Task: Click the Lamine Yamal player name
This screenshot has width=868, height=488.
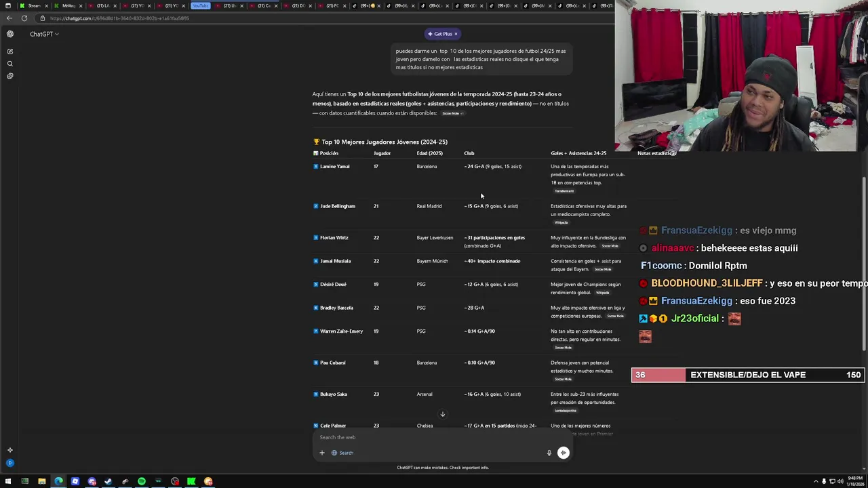Action: pyautogui.click(x=335, y=167)
